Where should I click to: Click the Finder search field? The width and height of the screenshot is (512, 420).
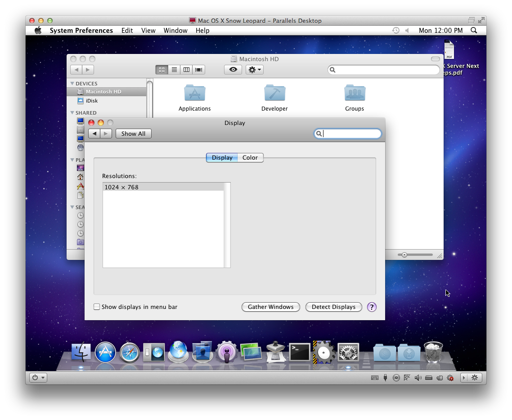[384, 70]
